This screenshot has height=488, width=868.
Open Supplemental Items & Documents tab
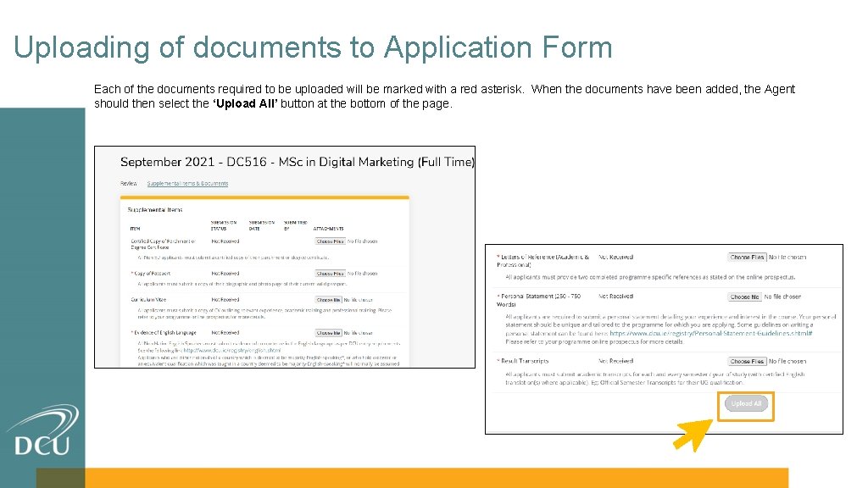coord(187,183)
